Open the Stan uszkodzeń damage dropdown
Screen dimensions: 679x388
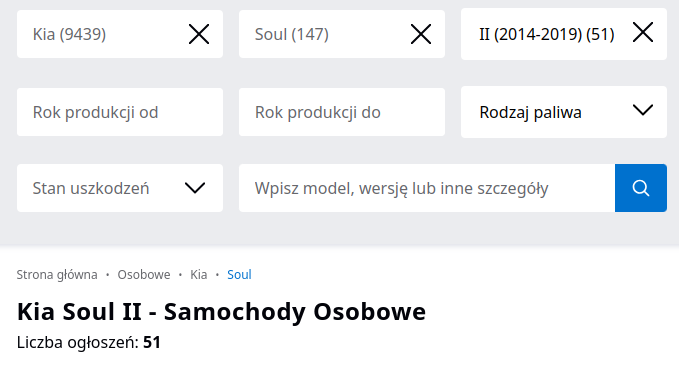pyautogui.click(x=120, y=188)
